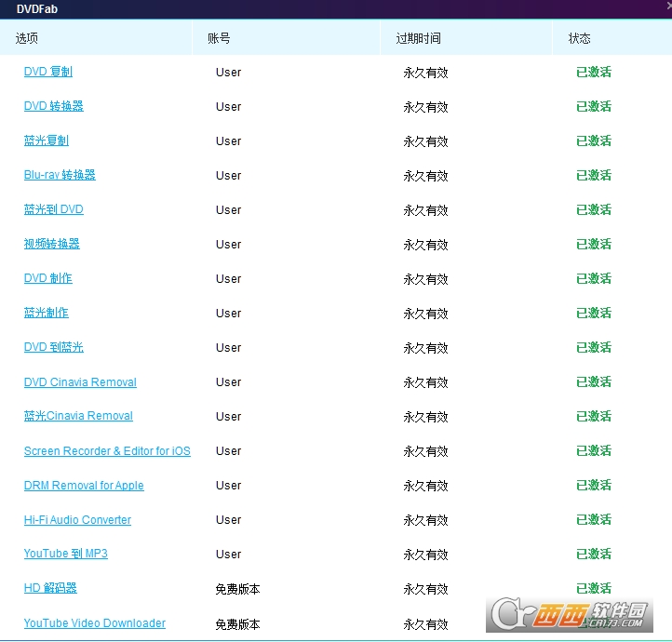Click 免费版本 in the HD 解码器 row
672x642 pixels.
tap(238, 589)
